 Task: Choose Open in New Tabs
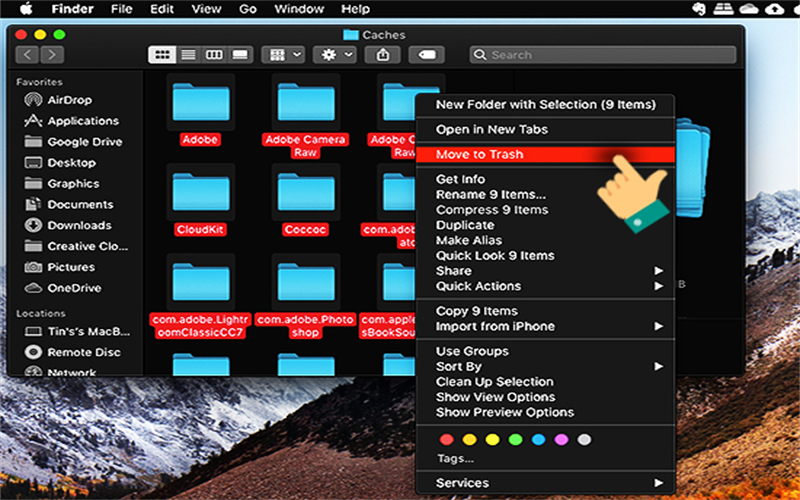point(545,130)
